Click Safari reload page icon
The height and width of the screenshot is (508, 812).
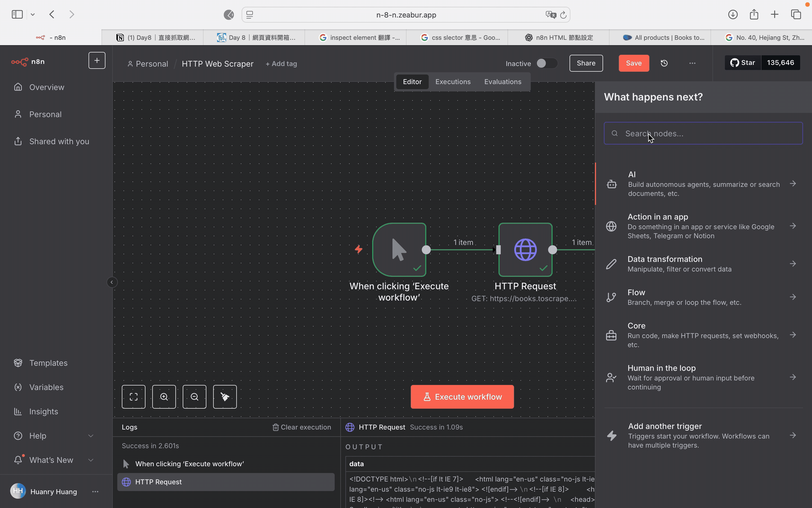[x=563, y=15]
